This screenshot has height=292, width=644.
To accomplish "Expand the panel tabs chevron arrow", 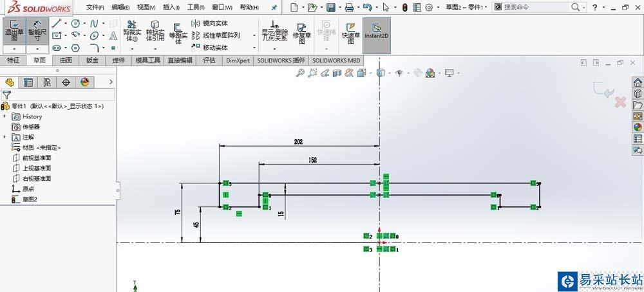I will click(111, 82).
